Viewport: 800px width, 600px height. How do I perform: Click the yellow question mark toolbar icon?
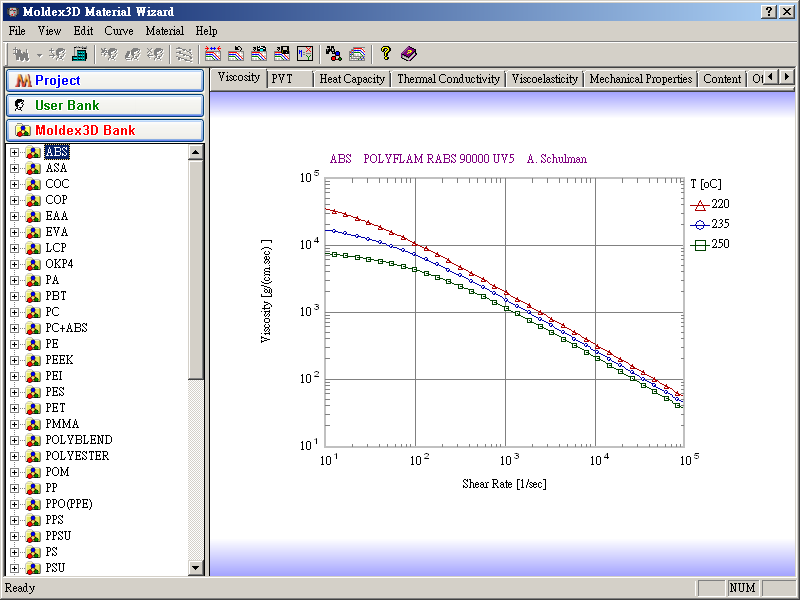pyautogui.click(x=386, y=53)
